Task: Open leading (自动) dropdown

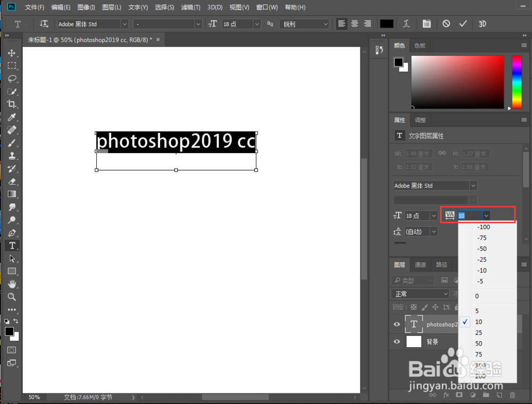Action: [434, 232]
